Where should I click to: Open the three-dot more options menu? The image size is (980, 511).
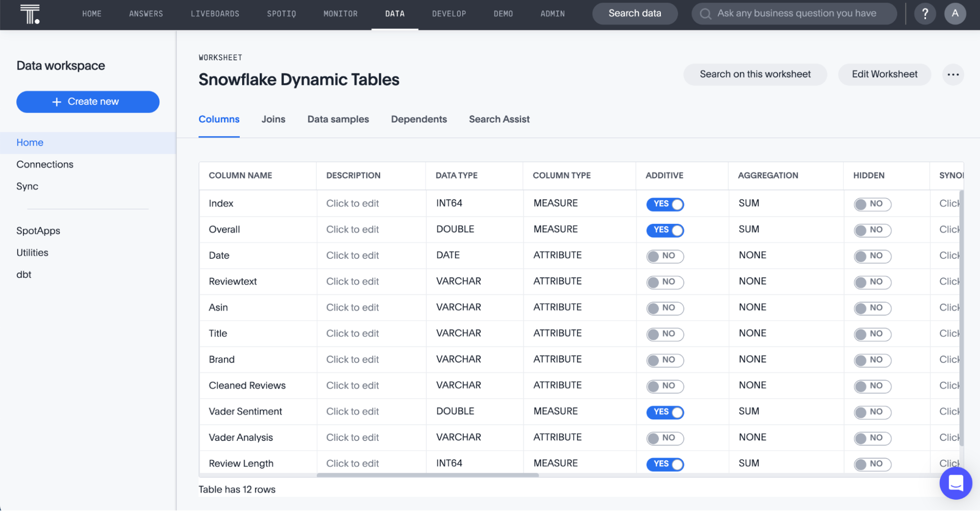click(953, 74)
